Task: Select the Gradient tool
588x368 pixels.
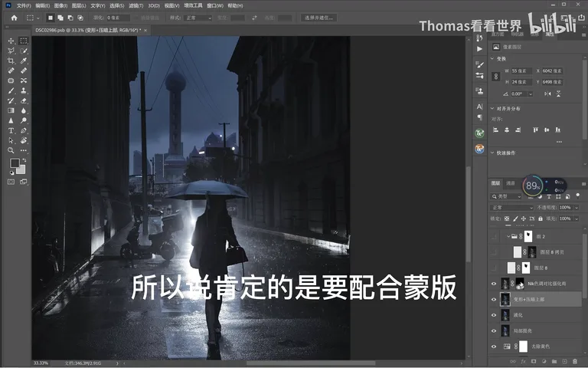Action: [11, 110]
